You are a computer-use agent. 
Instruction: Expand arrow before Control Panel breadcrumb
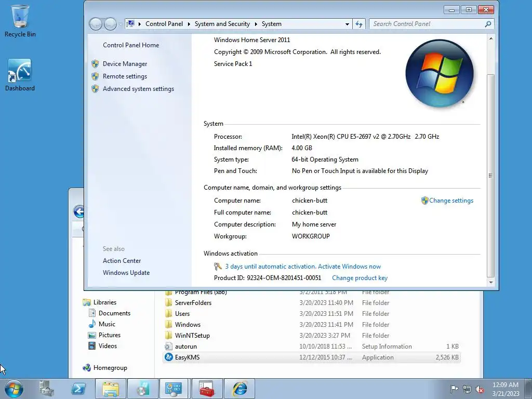pyautogui.click(x=139, y=24)
